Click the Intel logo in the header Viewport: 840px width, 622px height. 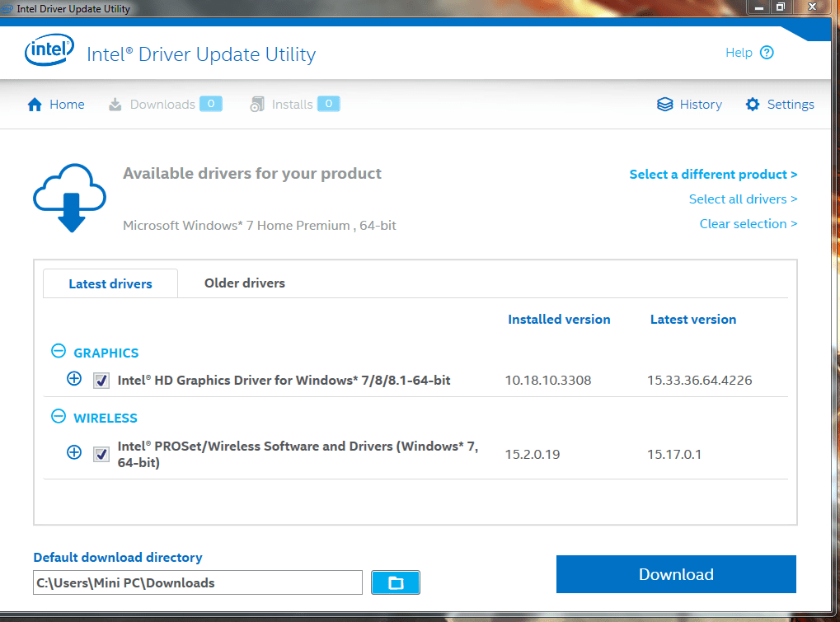coord(49,50)
